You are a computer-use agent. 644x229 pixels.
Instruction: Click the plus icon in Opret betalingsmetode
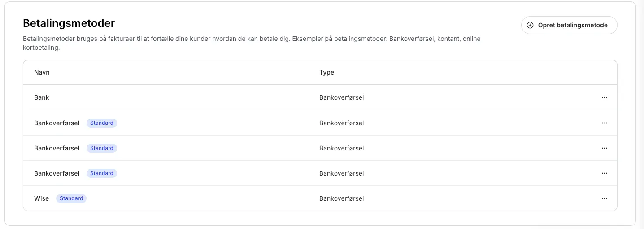coord(530,25)
